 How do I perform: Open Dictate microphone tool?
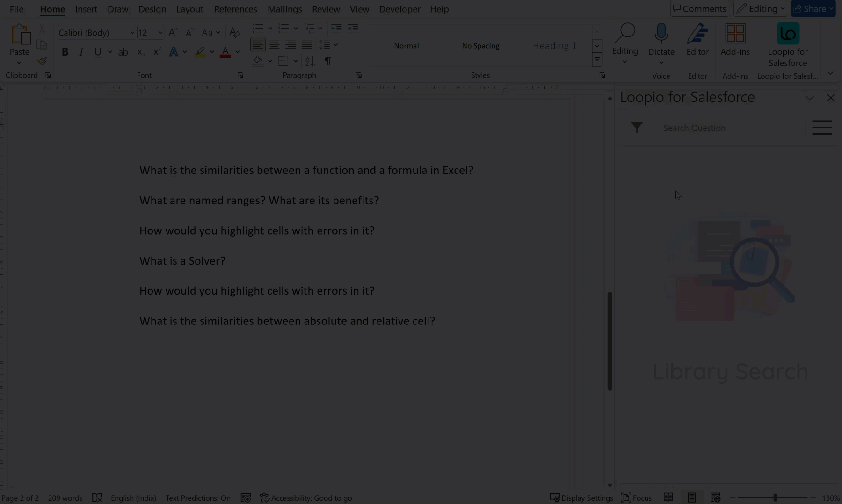tap(661, 44)
